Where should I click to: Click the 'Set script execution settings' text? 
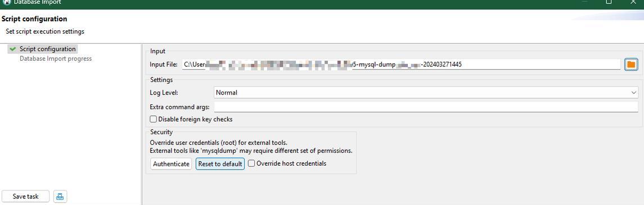coord(45,31)
